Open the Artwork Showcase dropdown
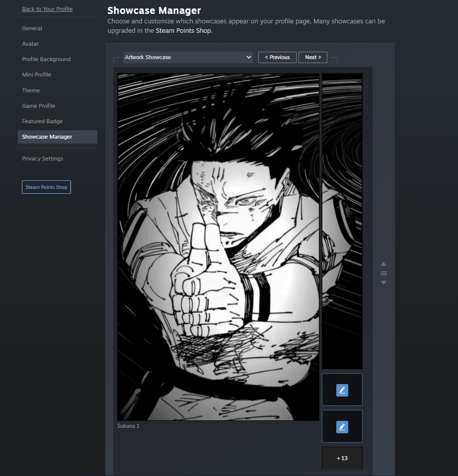Image resolution: width=458 pixels, height=476 pixels. click(x=188, y=57)
